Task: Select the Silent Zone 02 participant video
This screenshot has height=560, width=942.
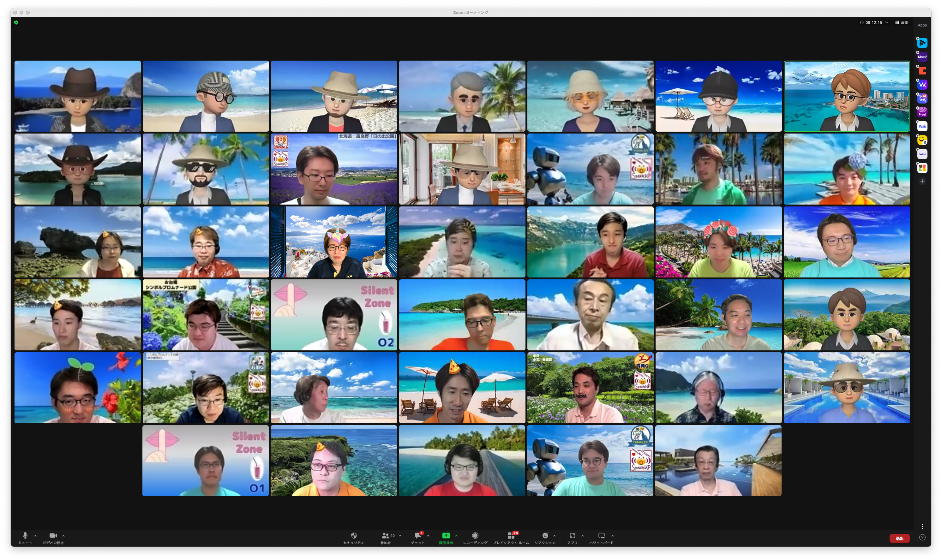Action: pyautogui.click(x=334, y=315)
